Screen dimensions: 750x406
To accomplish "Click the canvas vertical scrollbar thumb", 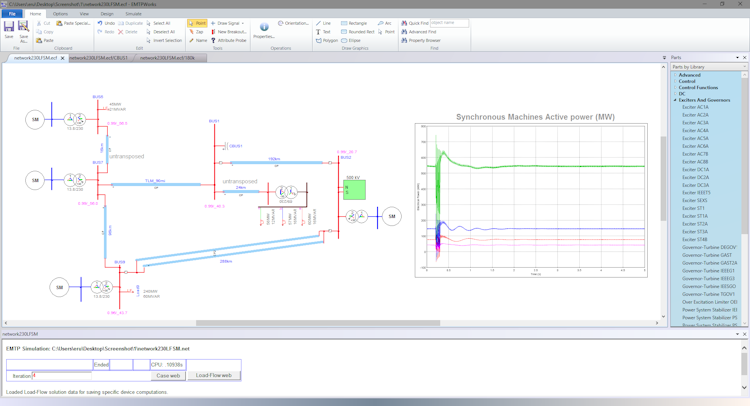I will coord(663,178).
